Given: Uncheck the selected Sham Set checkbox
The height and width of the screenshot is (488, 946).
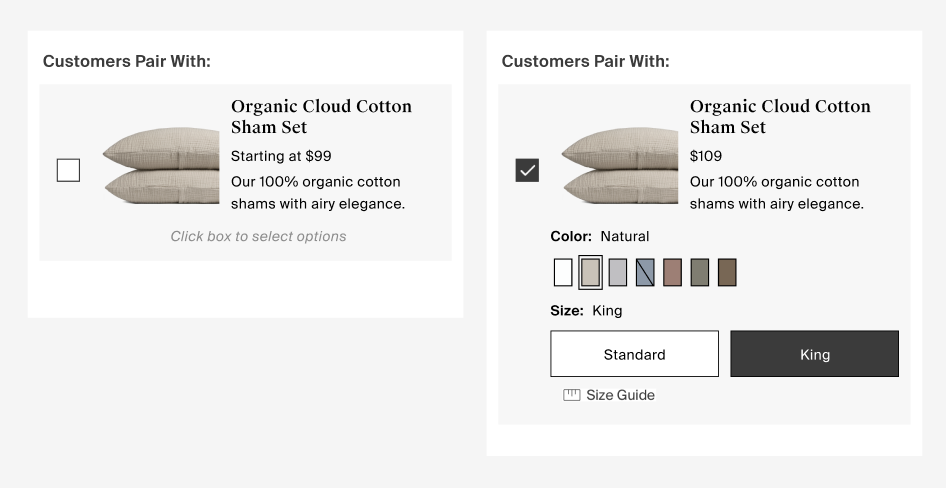Looking at the screenshot, I should tap(527, 171).
